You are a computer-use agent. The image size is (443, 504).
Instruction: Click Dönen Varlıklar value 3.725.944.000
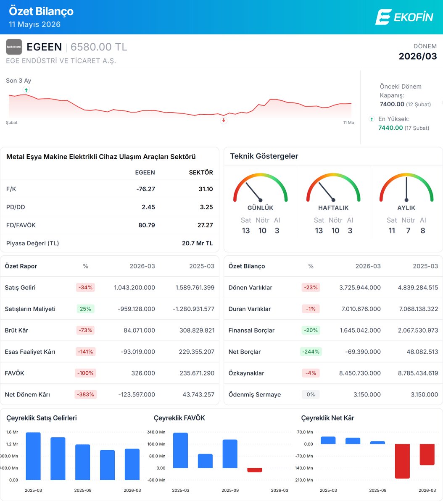click(x=360, y=288)
